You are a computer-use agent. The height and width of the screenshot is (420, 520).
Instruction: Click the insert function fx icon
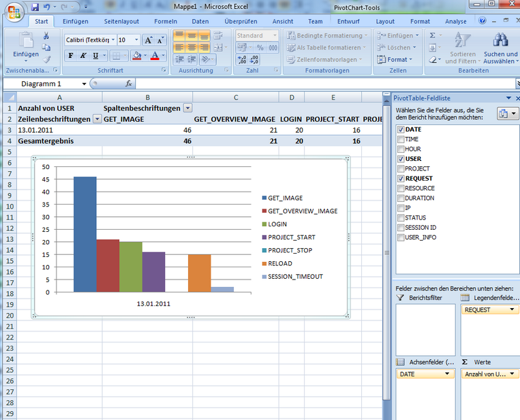(128, 84)
